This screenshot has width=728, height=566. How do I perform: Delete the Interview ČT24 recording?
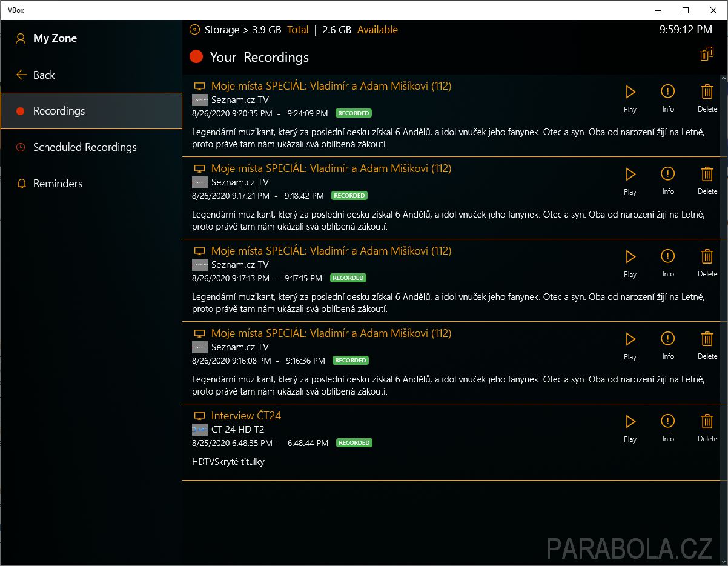(x=707, y=422)
